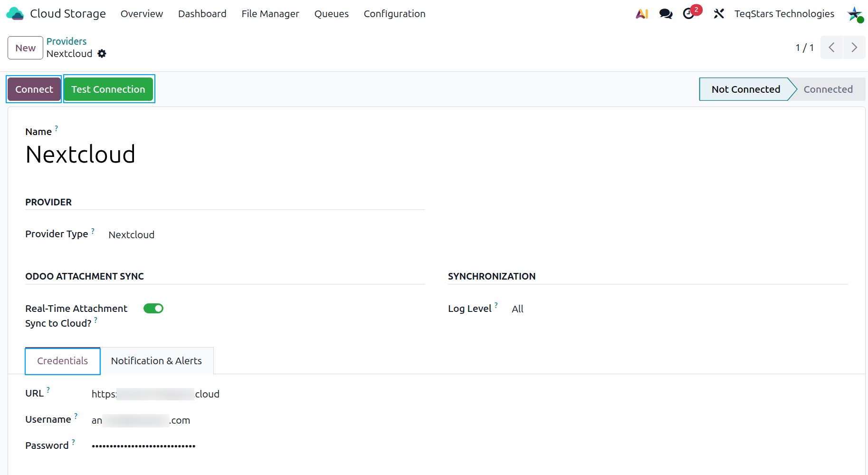
Task: Open the Dashboard menu
Action: click(x=202, y=14)
